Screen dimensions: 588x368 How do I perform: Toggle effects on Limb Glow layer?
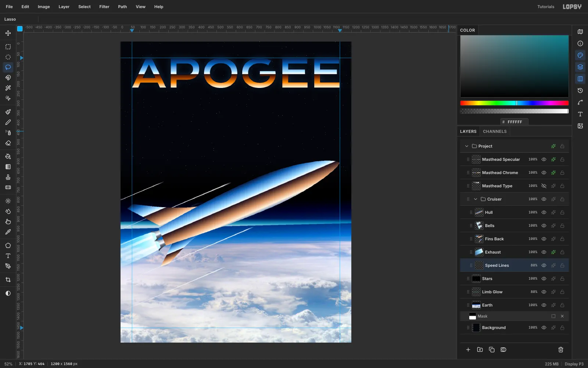(553, 292)
